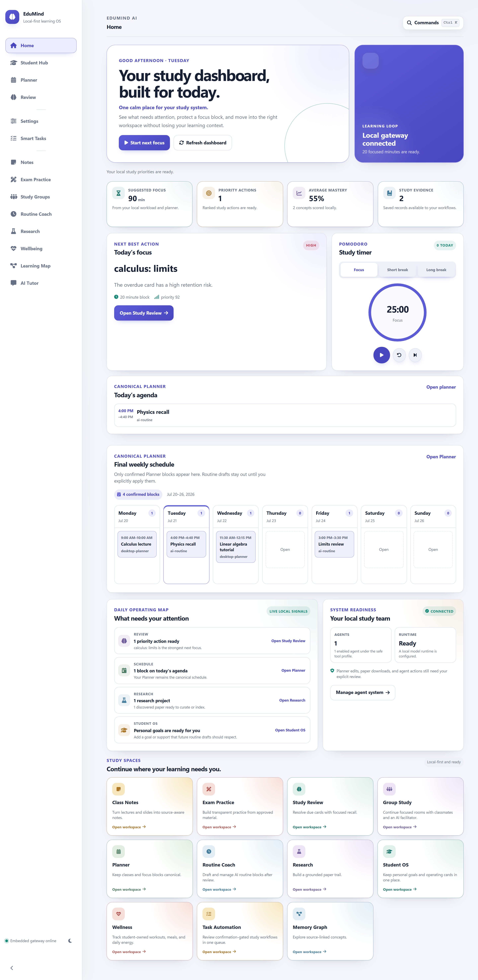Open the Class Notes workspace icon
Screen dimensions: 478x980
[x=118, y=789]
